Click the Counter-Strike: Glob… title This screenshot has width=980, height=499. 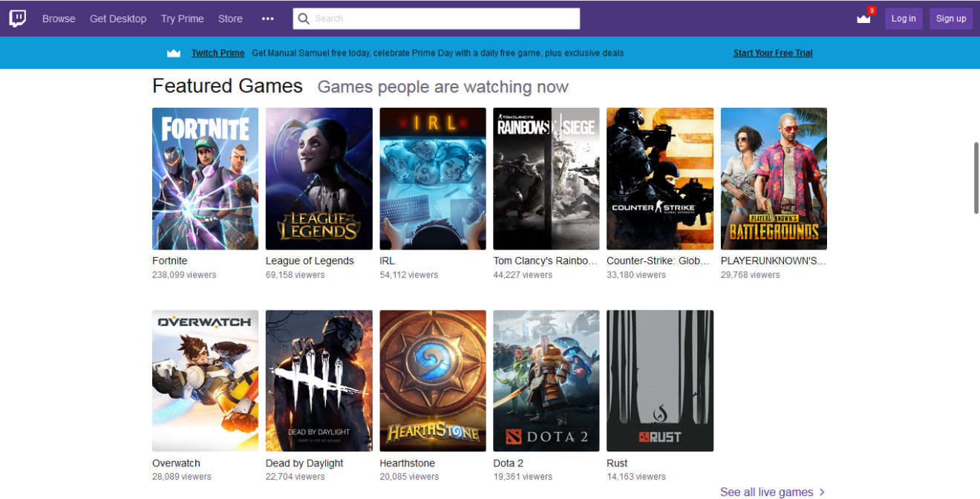tap(659, 261)
